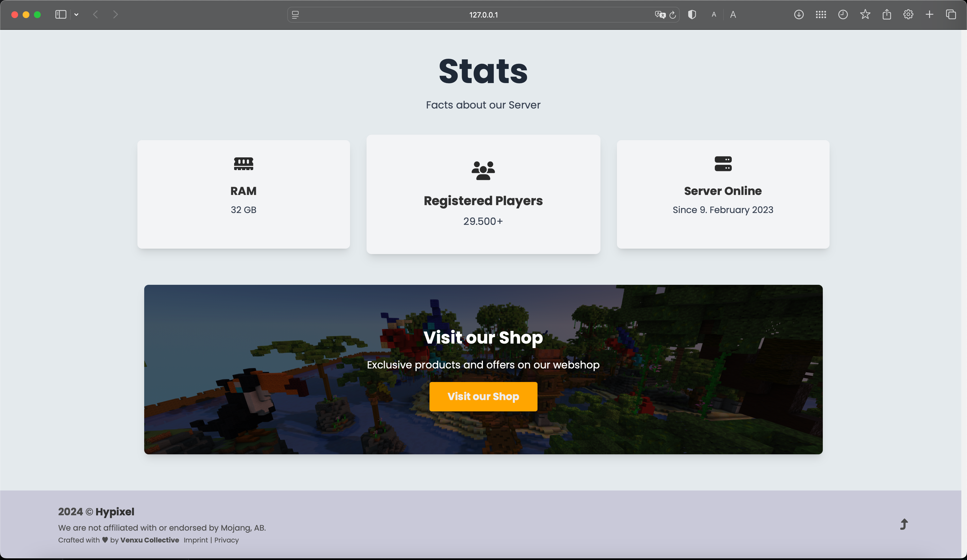Click the Server Online status icon
Screen dimensions: 967x560
point(723,163)
